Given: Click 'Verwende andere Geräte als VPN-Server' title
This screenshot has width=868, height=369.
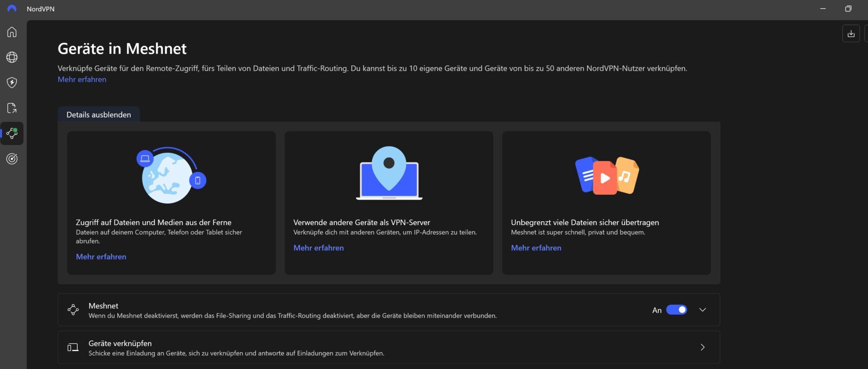Looking at the screenshot, I should (362, 222).
